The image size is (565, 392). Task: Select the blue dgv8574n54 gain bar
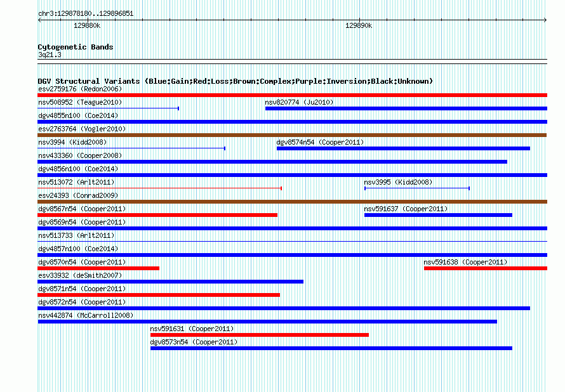(x=403, y=148)
